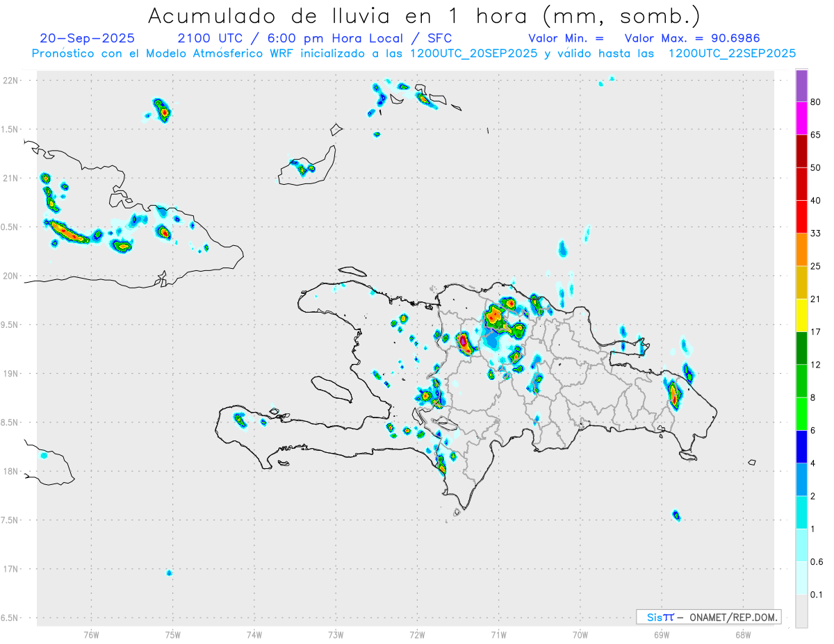This screenshot has width=834, height=644.
Task: Pick the dark blue band between 4 and 6
Action: (801, 447)
